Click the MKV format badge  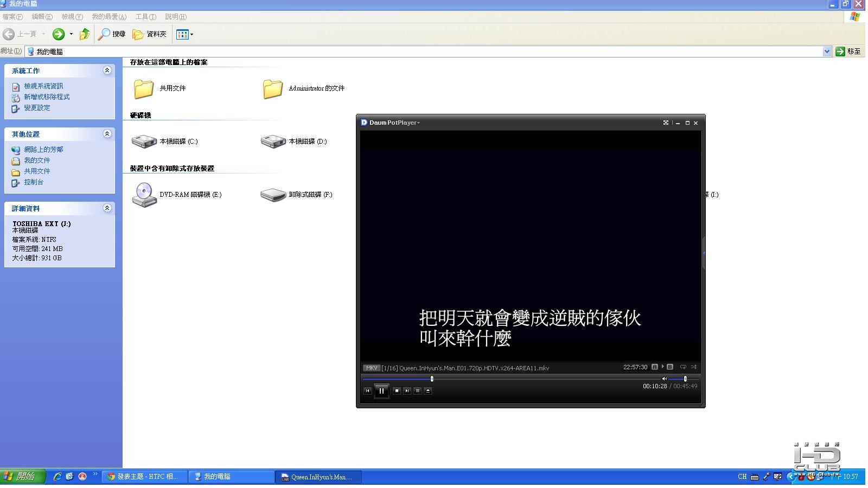(372, 368)
